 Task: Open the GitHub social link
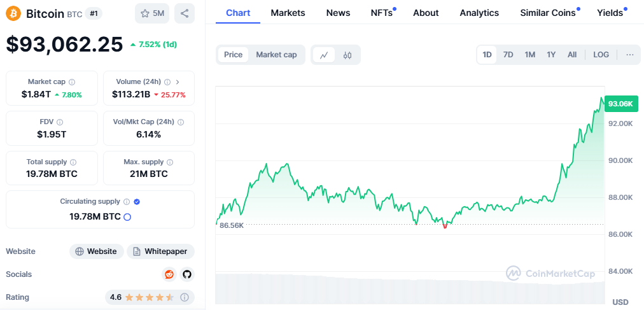click(x=187, y=274)
